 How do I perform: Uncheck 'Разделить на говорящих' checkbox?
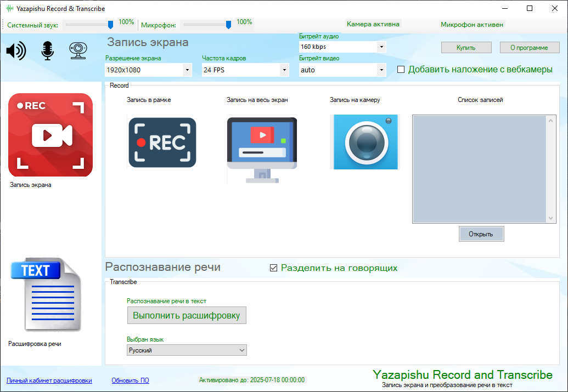click(x=273, y=268)
